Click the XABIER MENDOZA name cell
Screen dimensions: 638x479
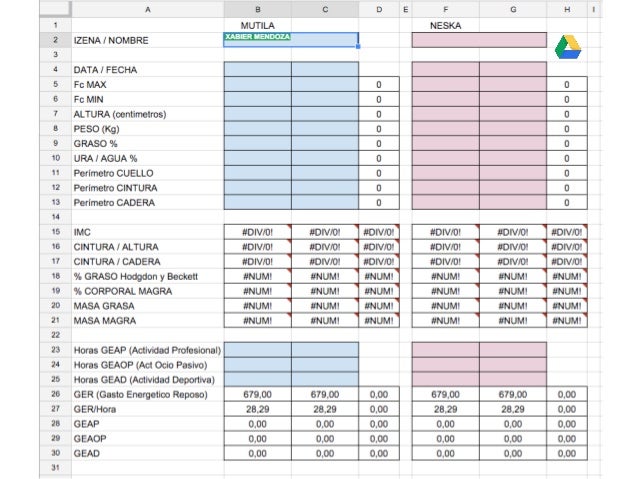tap(291, 40)
